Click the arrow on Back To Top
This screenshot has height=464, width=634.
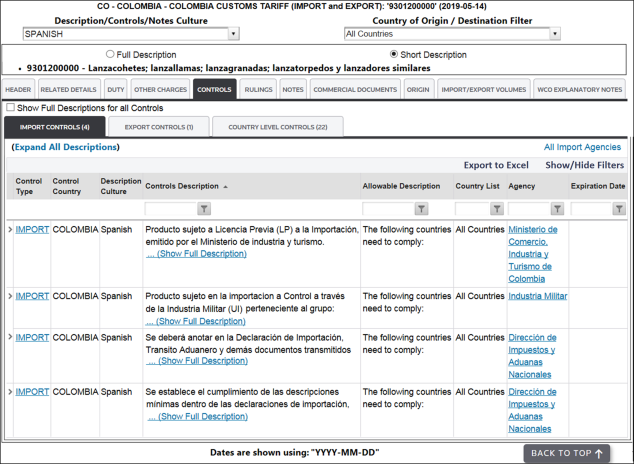click(599, 453)
